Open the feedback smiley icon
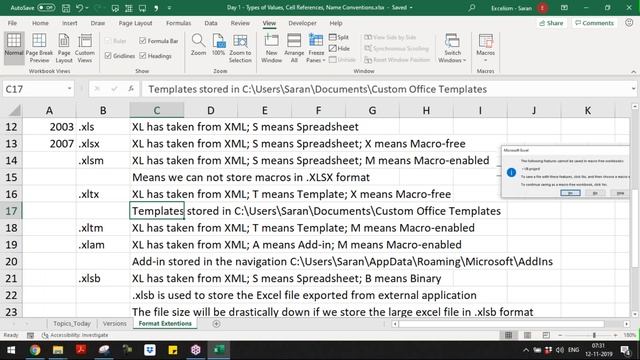The width and height of the screenshot is (640, 360). (x=629, y=23)
